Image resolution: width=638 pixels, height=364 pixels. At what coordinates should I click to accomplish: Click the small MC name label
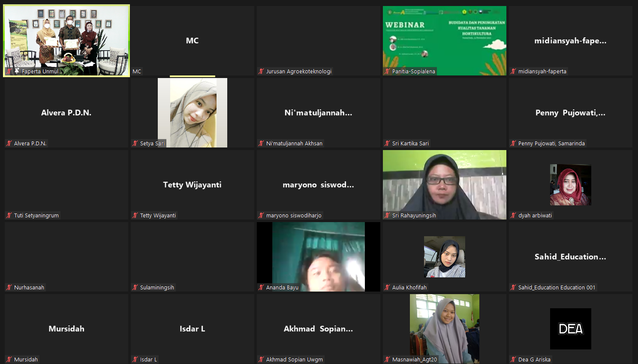tap(137, 71)
